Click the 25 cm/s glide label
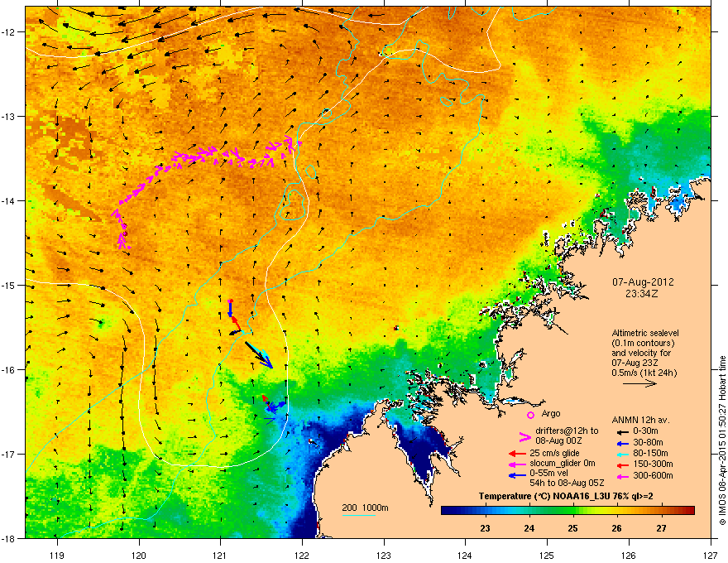This screenshot has width=728, height=563. click(x=555, y=453)
